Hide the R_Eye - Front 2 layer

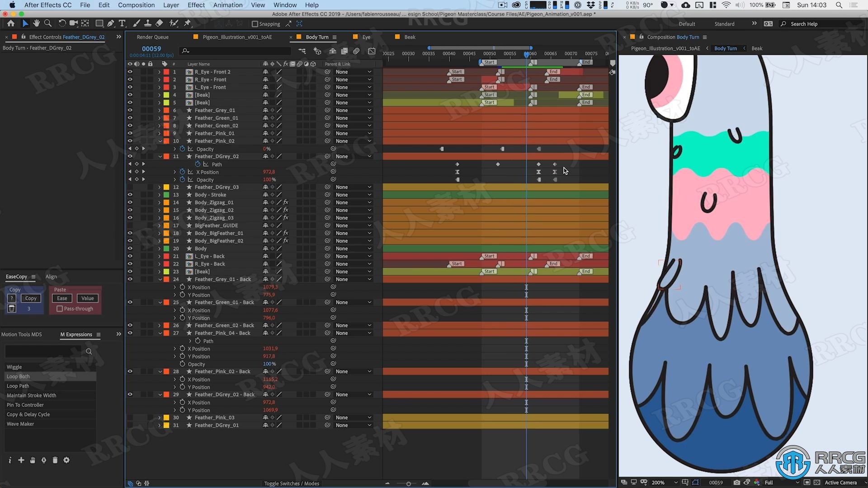click(x=130, y=72)
